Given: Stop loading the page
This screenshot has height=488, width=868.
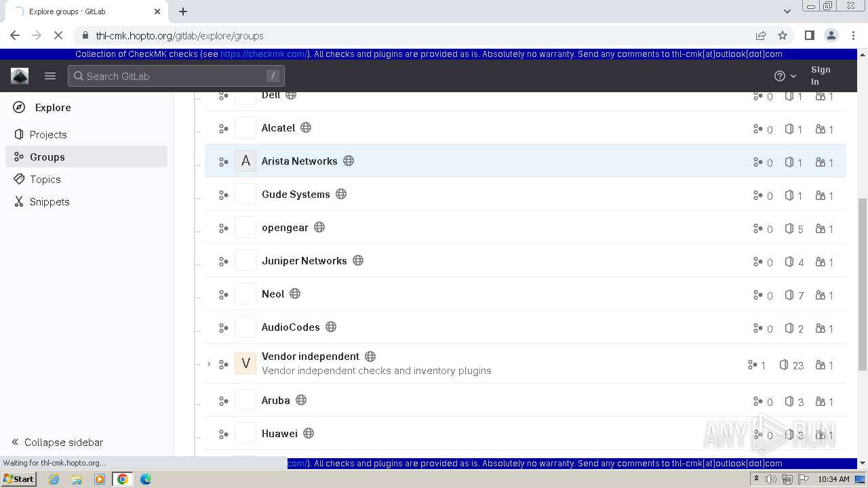Looking at the screenshot, I should [58, 35].
